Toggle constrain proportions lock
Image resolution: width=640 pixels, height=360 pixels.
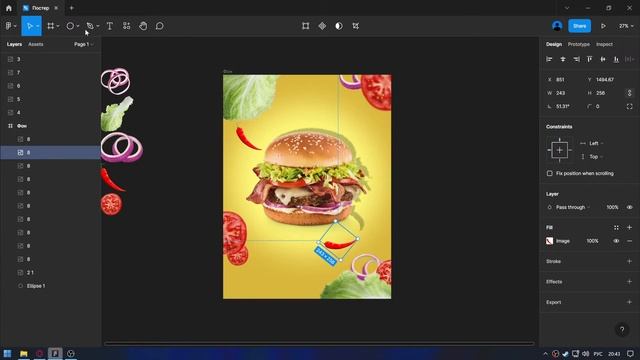pos(629,93)
